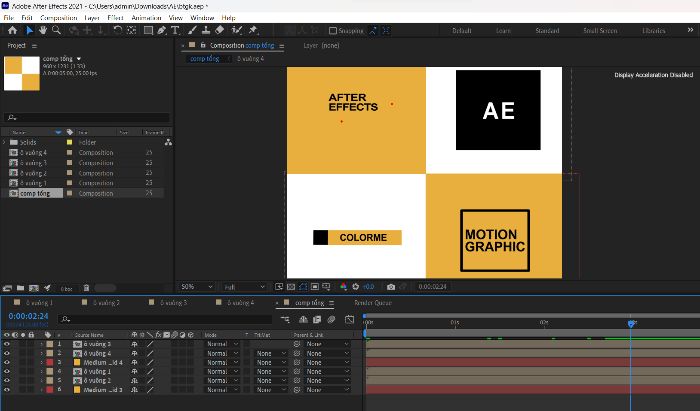Select the Rotation tool

tap(117, 30)
